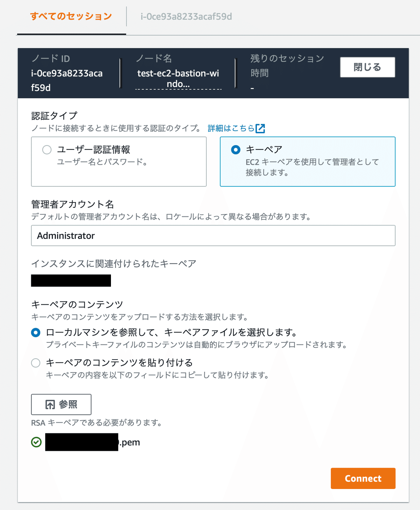
Task: Select the キーペア authentication radio option
Action: click(x=236, y=150)
